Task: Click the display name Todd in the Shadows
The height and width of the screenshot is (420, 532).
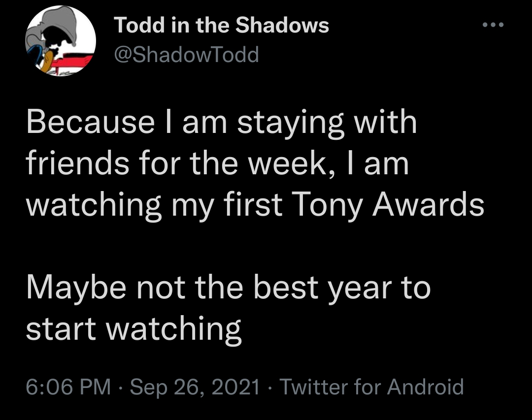Action: click(222, 25)
